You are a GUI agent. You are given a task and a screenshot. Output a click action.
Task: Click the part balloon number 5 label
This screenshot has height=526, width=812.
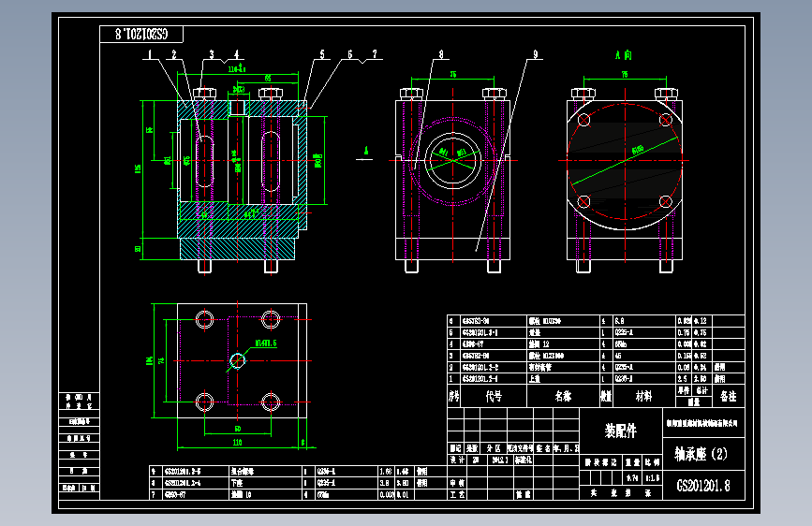[x=322, y=54]
